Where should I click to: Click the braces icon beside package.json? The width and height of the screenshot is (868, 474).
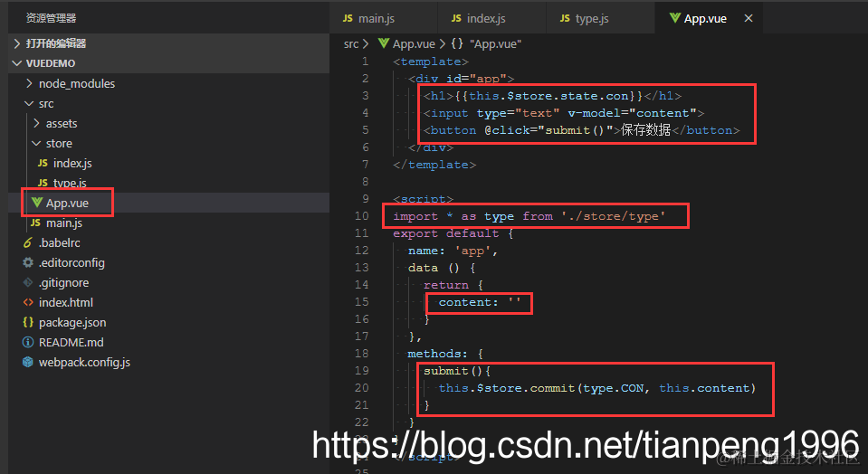pyautogui.click(x=28, y=322)
